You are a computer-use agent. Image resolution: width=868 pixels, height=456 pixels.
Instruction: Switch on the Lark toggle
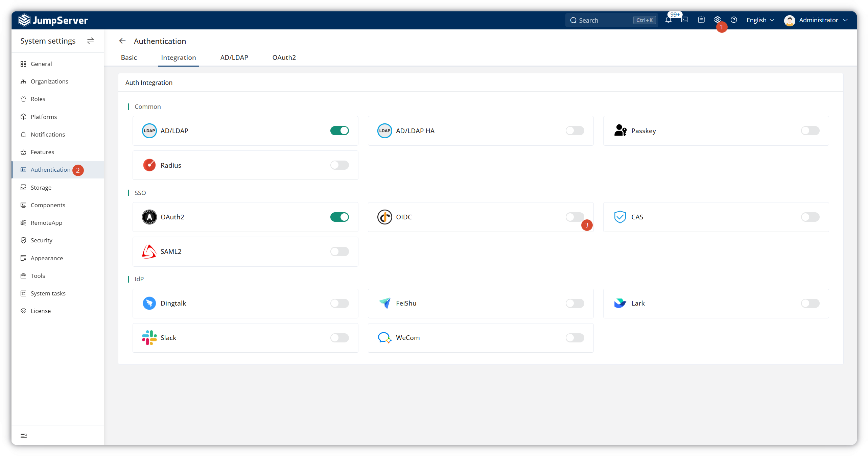point(810,303)
